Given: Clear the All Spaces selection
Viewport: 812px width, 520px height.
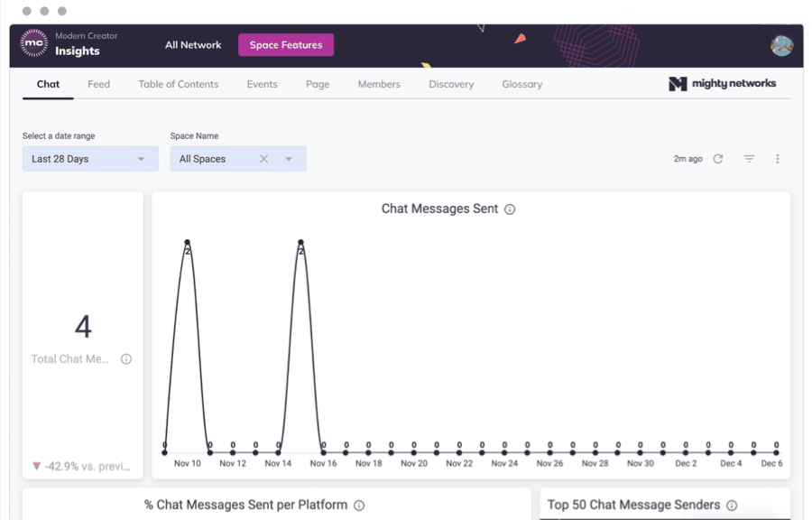Looking at the screenshot, I should click(x=264, y=159).
